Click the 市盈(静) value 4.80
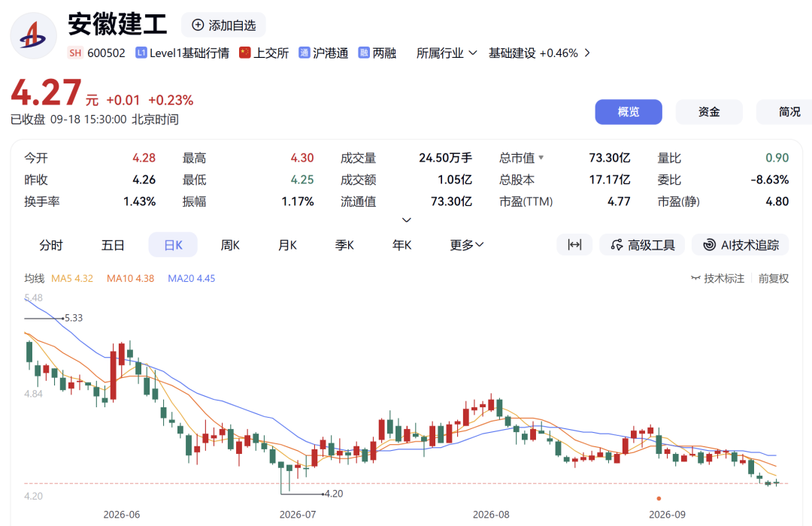The height and width of the screenshot is (526, 812). coord(777,201)
